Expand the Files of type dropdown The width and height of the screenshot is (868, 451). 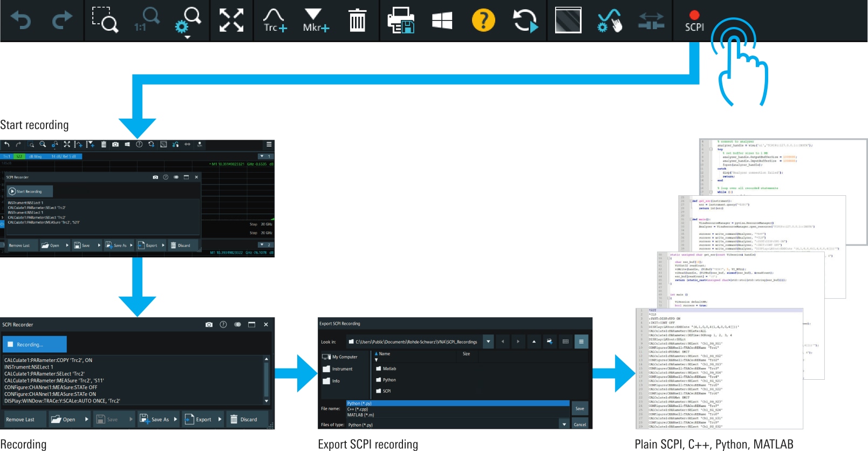point(564,425)
